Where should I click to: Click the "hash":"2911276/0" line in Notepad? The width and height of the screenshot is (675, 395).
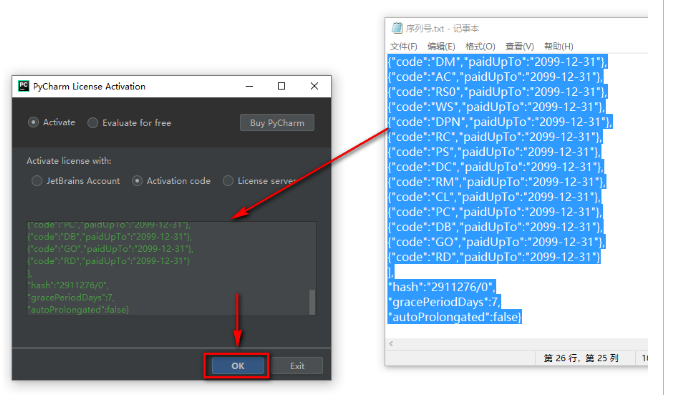(442, 287)
